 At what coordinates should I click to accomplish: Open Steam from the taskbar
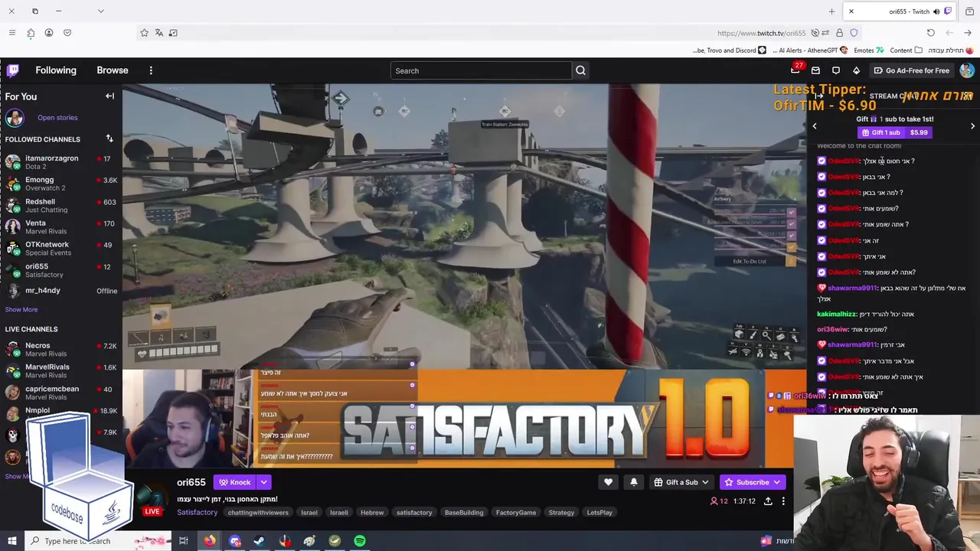click(x=260, y=541)
